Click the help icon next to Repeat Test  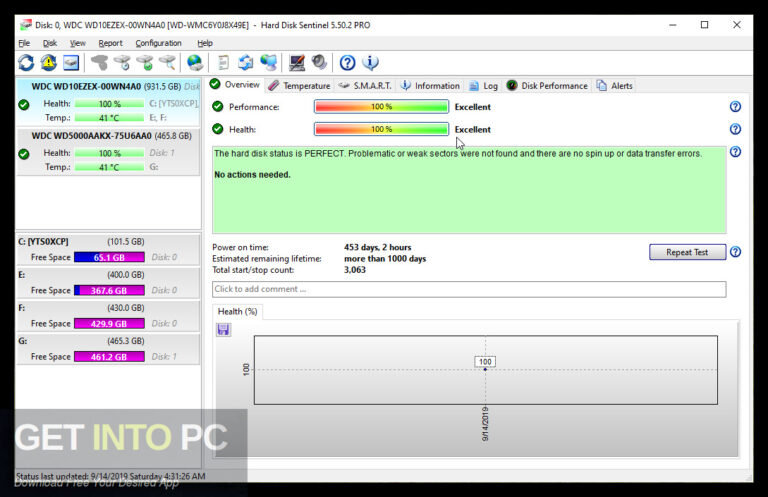point(735,252)
